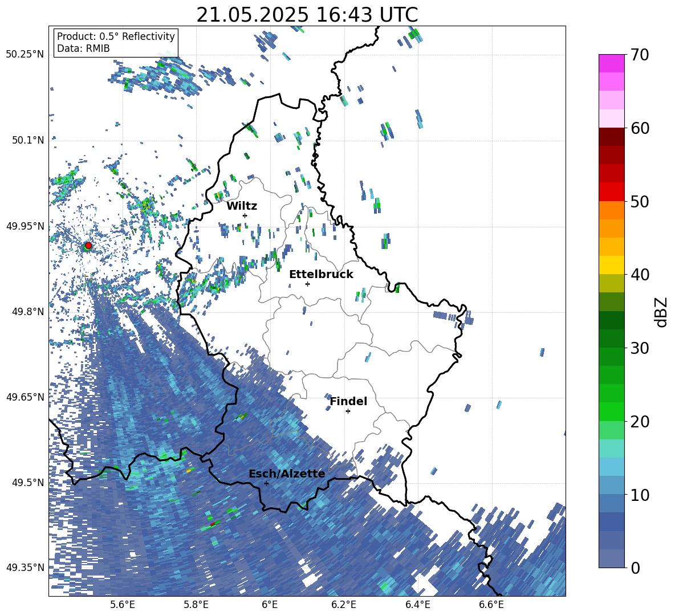Click the colorbar tick label 60
Screen dimensions: 675x616
click(x=640, y=128)
